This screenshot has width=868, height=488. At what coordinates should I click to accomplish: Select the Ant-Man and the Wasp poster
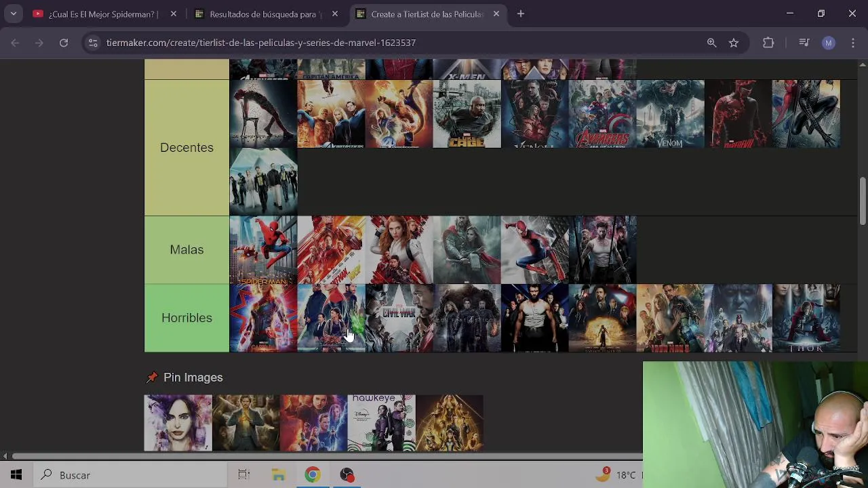tap(331, 250)
